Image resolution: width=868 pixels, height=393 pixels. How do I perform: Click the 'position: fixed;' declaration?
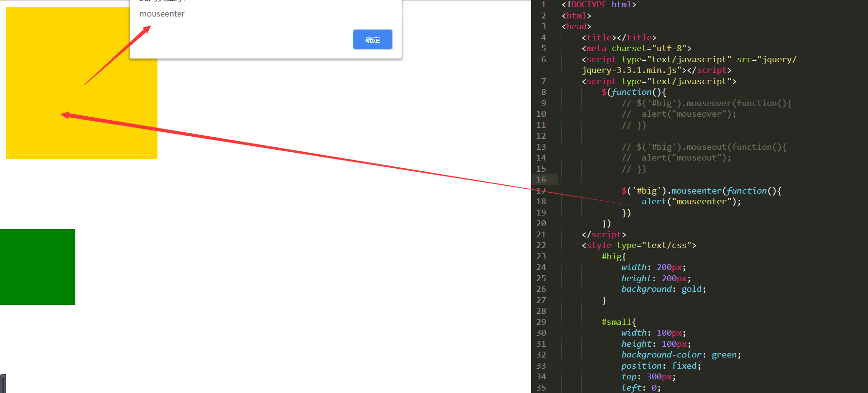click(661, 366)
